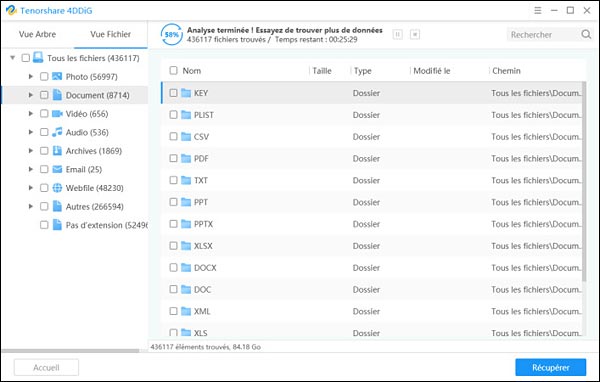This screenshot has height=382, width=600.
Task: Click the PPT folder icon
Action: point(186,202)
